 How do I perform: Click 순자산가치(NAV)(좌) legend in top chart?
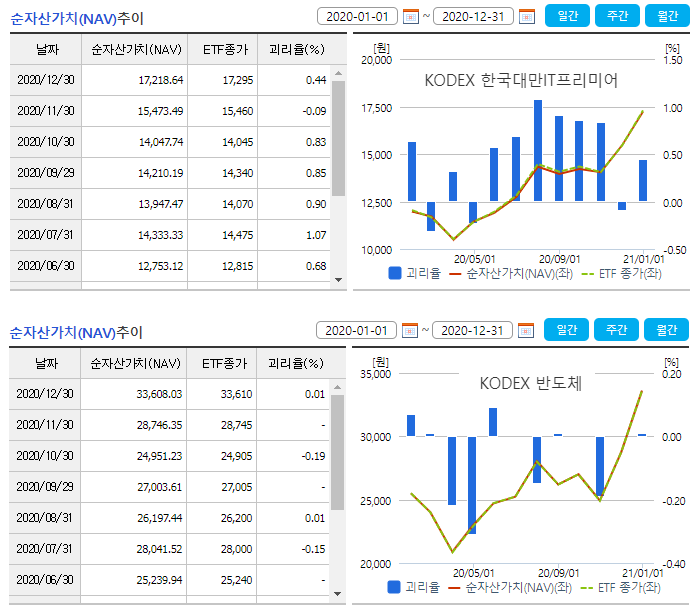511,274
